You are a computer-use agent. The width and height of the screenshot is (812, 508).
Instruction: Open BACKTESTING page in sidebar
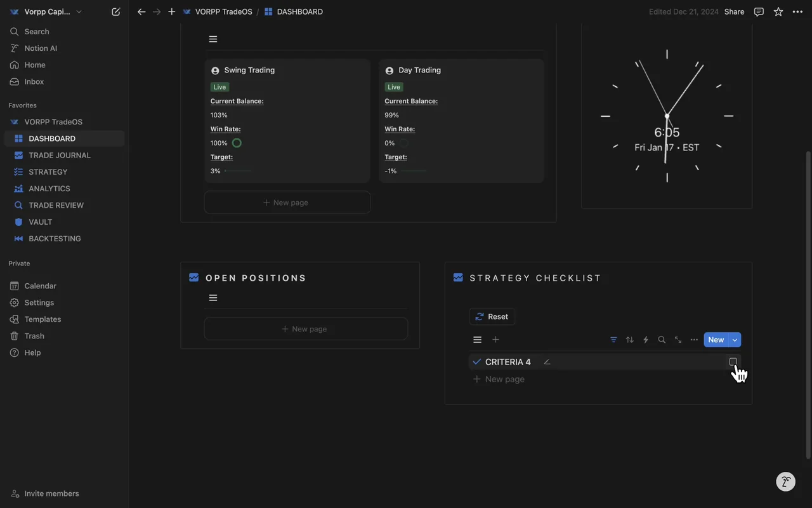tap(64, 239)
